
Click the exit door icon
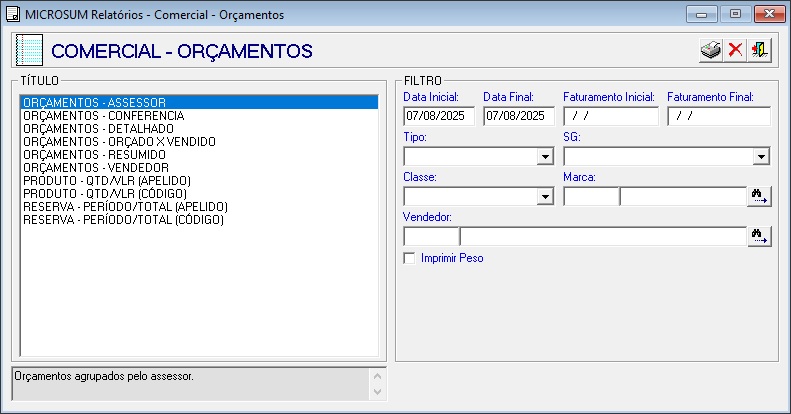759,50
